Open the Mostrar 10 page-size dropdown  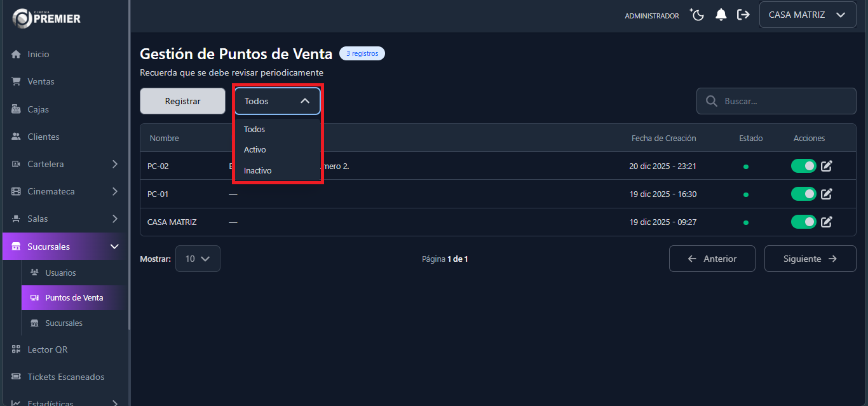(x=198, y=259)
